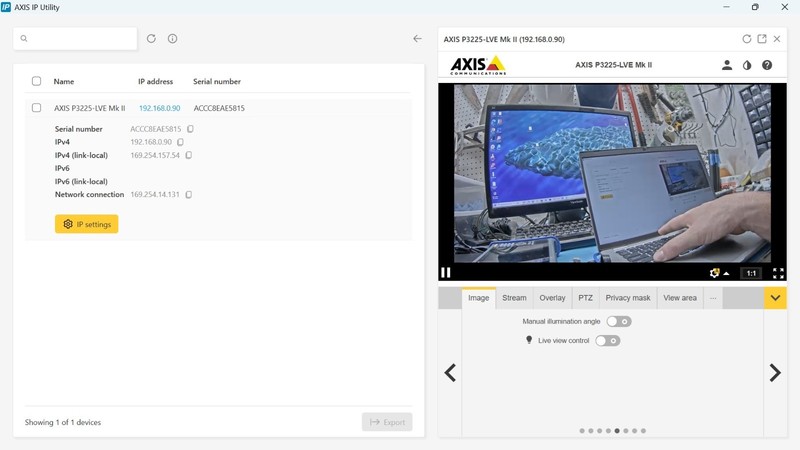
Task: Select the 169.254.157.54 link-local value
Action: coord(155,155)
